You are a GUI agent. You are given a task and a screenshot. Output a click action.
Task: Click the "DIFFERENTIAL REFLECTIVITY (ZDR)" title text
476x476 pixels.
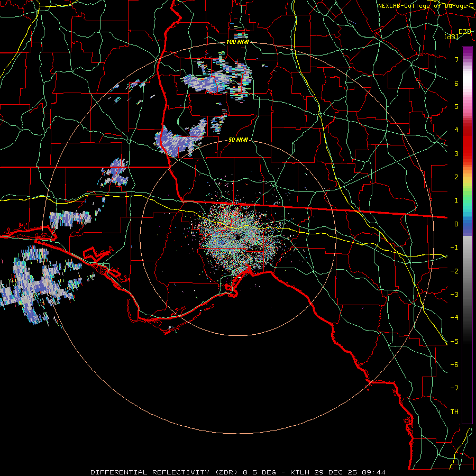[166, 472]
